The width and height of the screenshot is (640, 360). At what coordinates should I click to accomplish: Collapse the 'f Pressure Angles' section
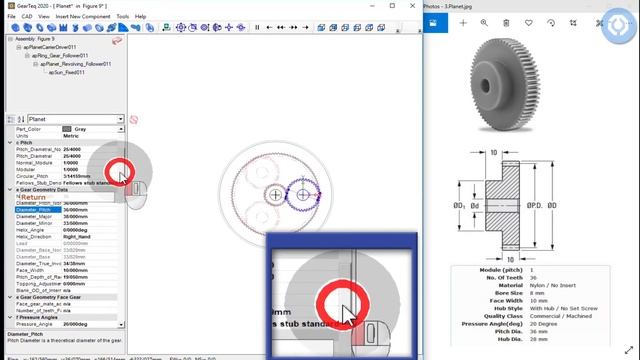click(10, 317)
